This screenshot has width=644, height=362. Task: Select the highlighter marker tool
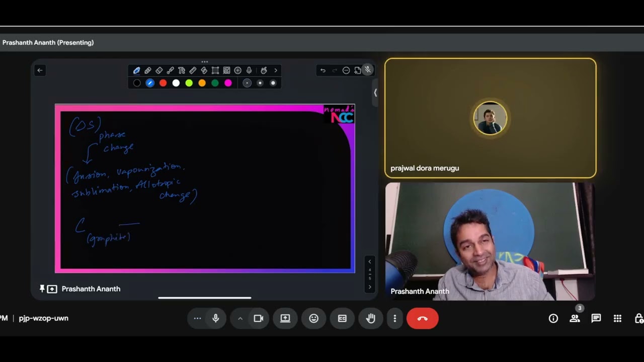(x=148, y=70)
